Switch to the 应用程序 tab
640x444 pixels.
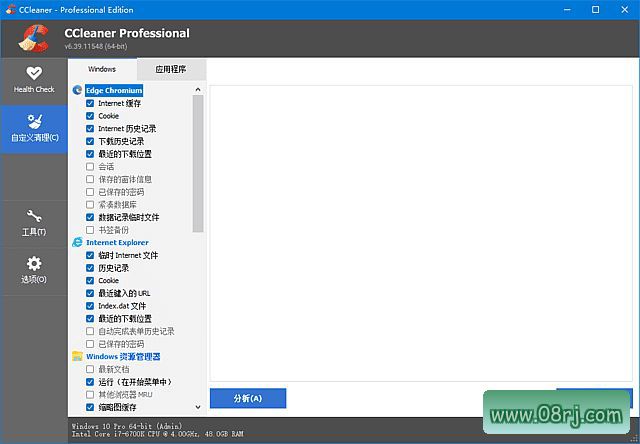171,69
